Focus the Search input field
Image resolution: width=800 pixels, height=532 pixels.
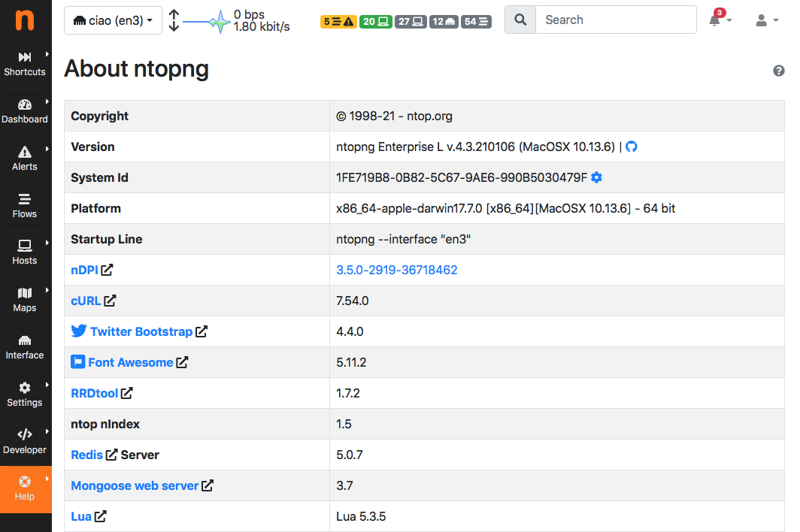pyautogui.click(x=616, y=20)
